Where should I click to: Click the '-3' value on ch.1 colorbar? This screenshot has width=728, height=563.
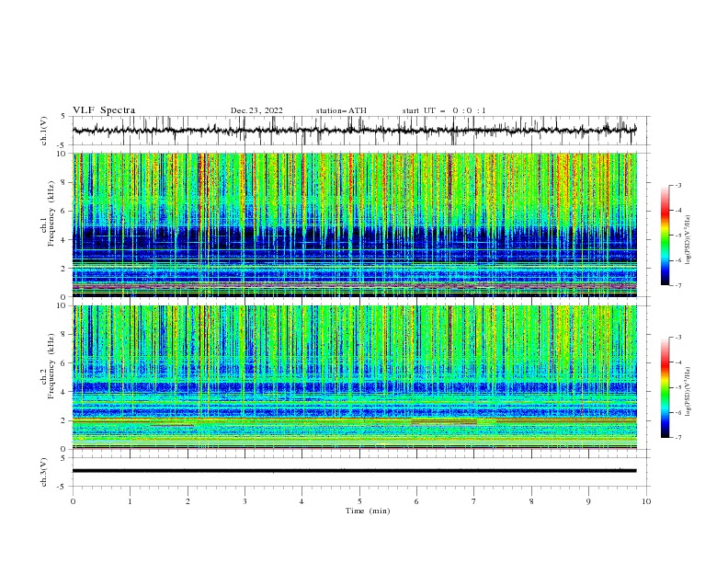(x=677, y=185)
